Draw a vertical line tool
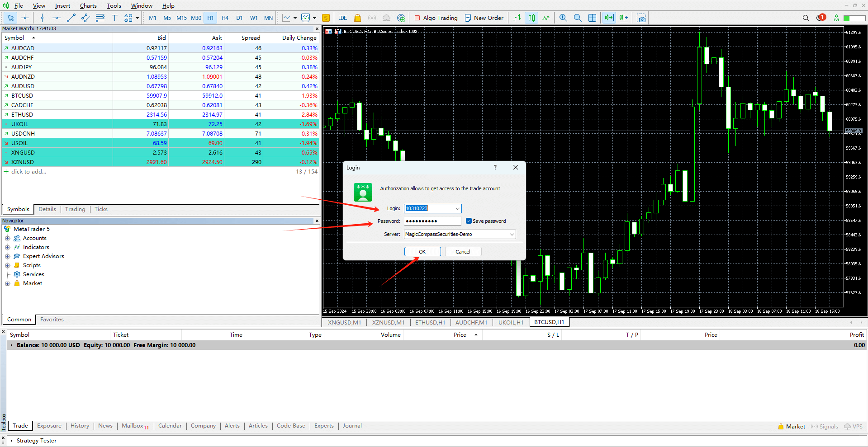Screen dimensions: 868x447 42,18
